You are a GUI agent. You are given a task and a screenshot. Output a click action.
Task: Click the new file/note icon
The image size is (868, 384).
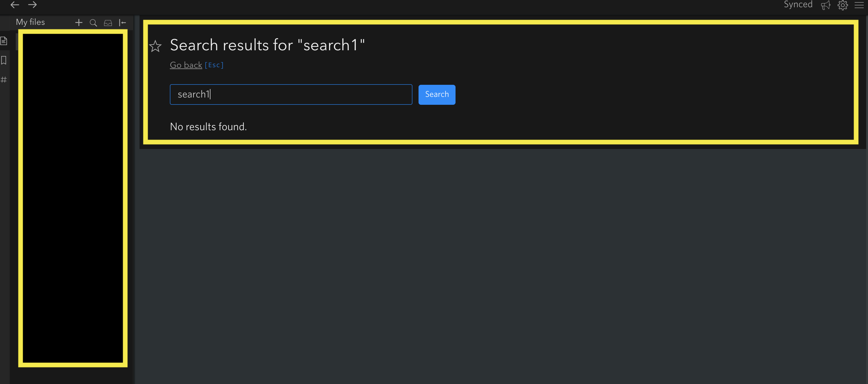[79, 22]
